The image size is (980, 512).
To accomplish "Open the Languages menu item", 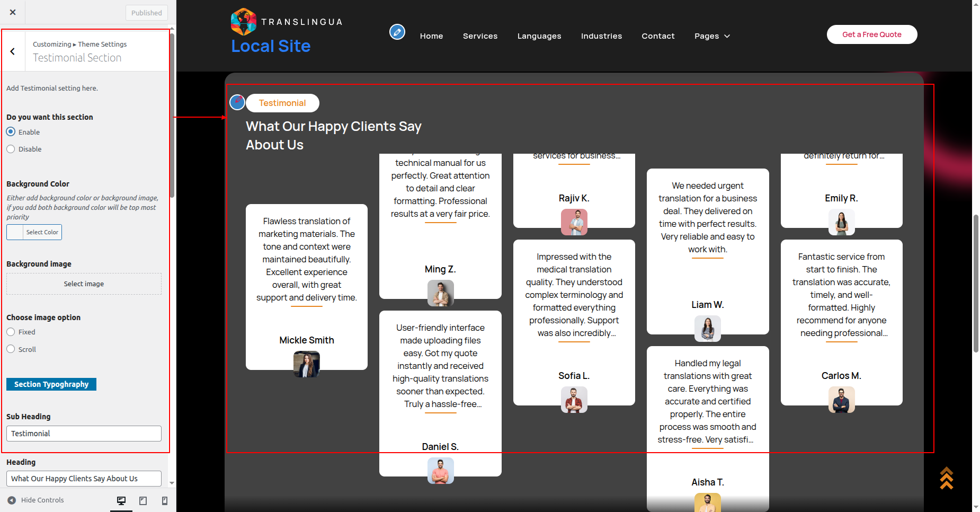I will [539, 36].
